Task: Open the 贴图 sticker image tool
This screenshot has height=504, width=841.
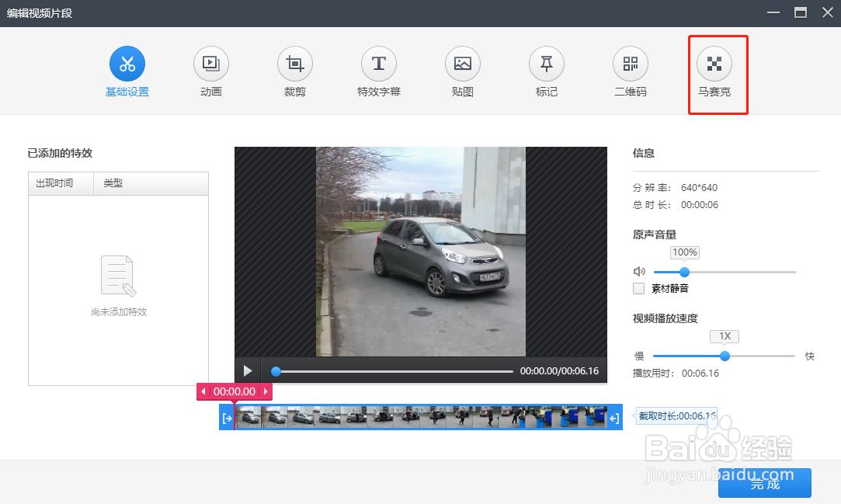Action: pyautogui.click(x=462, y=64)
